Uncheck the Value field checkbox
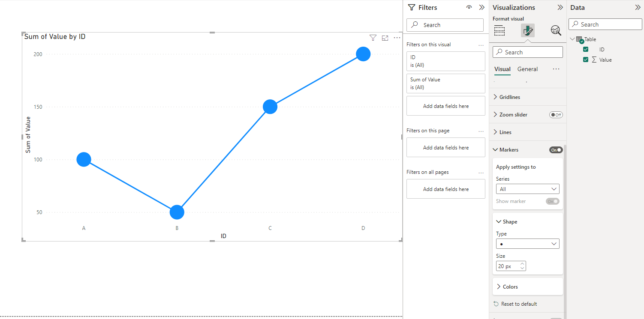 pyautogui.click(x=586, y=60)
